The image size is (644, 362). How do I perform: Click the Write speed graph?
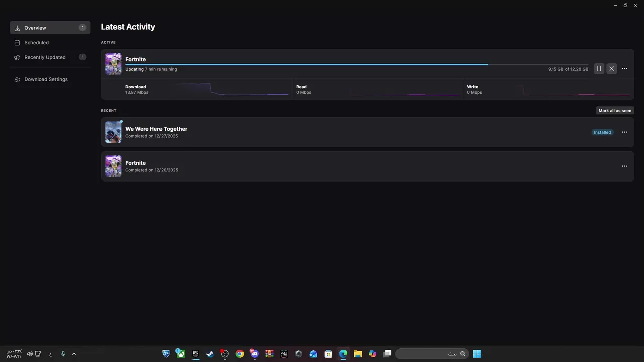[573, 89]
